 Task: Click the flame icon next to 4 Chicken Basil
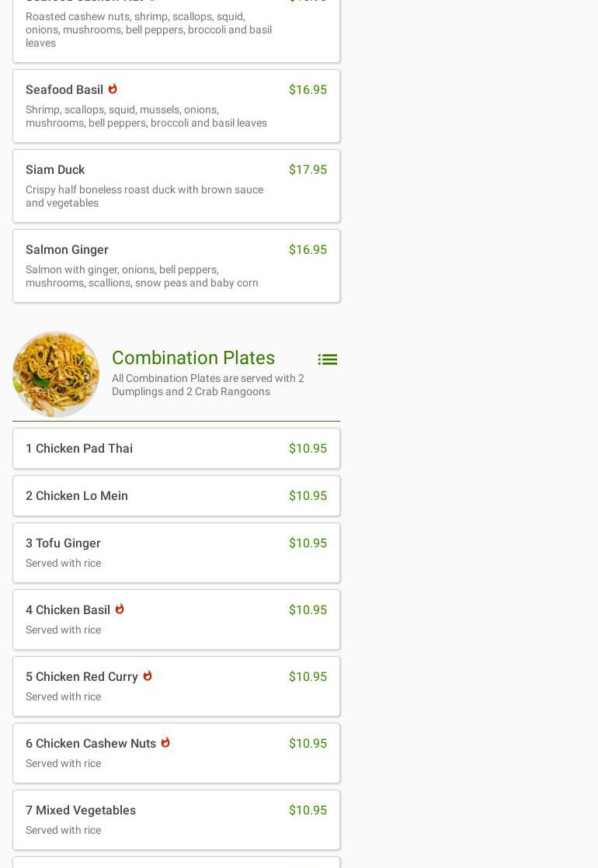point(120,609)
